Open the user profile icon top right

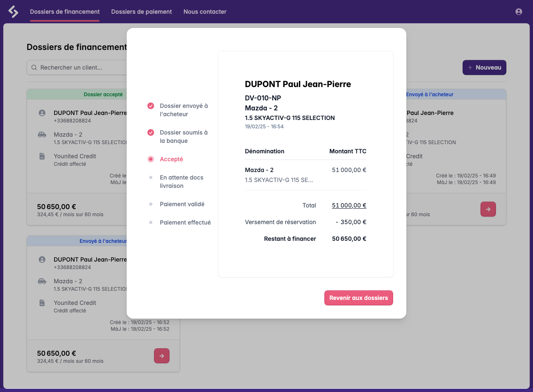click(519, 12)
